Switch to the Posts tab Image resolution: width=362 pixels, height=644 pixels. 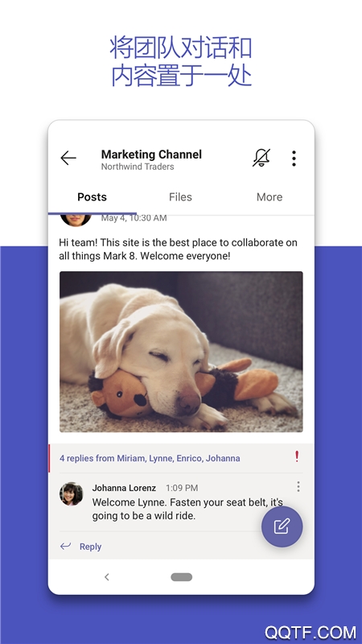(x=92, y=197)
